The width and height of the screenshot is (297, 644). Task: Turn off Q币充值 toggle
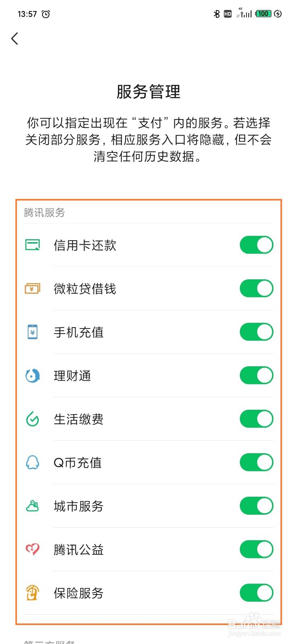point(256,462)
